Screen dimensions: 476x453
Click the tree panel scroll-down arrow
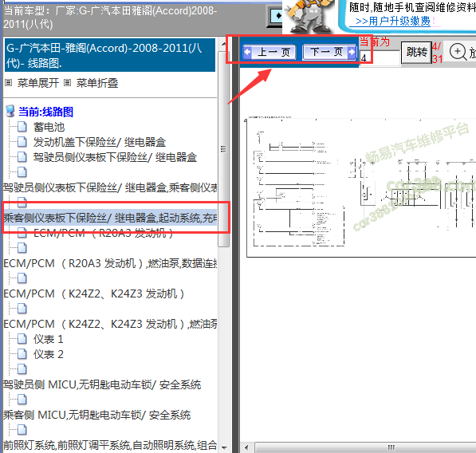coord(224,447)
